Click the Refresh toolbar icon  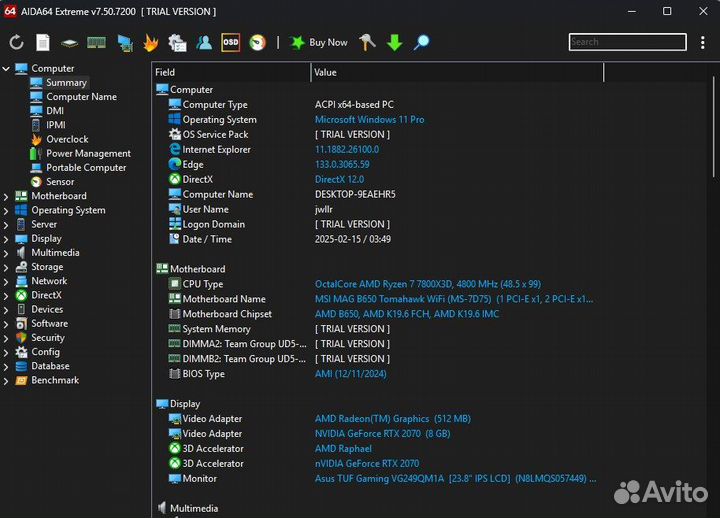pyautogui.click(x=16, y=42)
